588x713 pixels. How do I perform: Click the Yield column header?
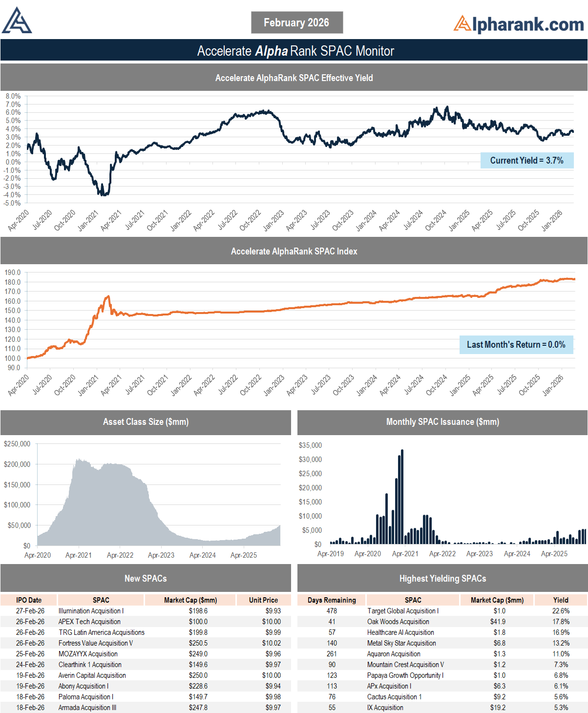[x=561, y=600]
